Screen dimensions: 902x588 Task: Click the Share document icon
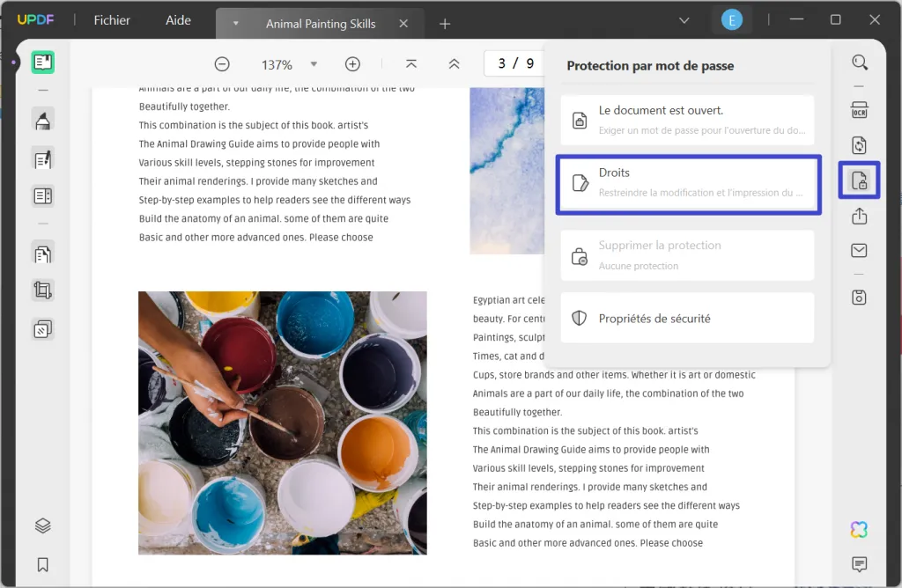coord(859,215)
